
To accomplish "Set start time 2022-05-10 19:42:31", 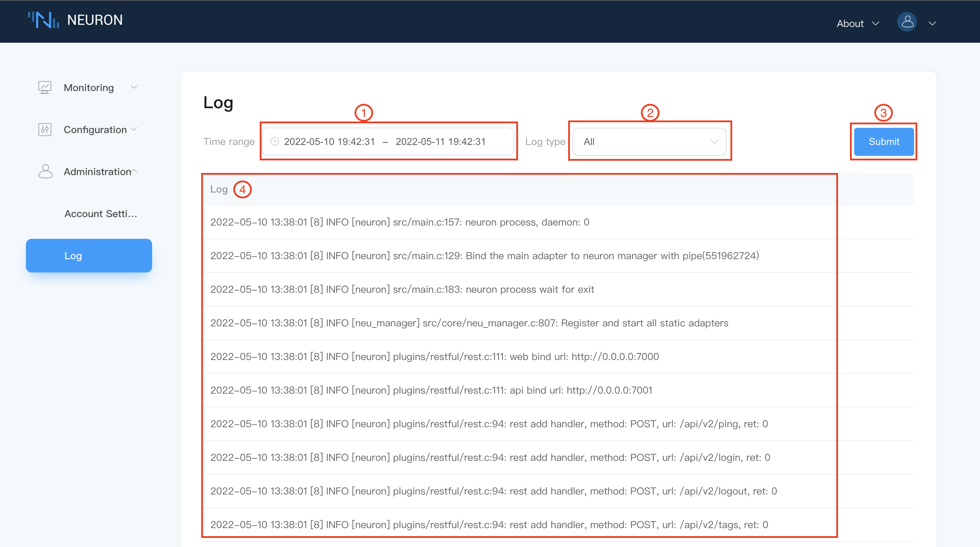I will 329,142.
